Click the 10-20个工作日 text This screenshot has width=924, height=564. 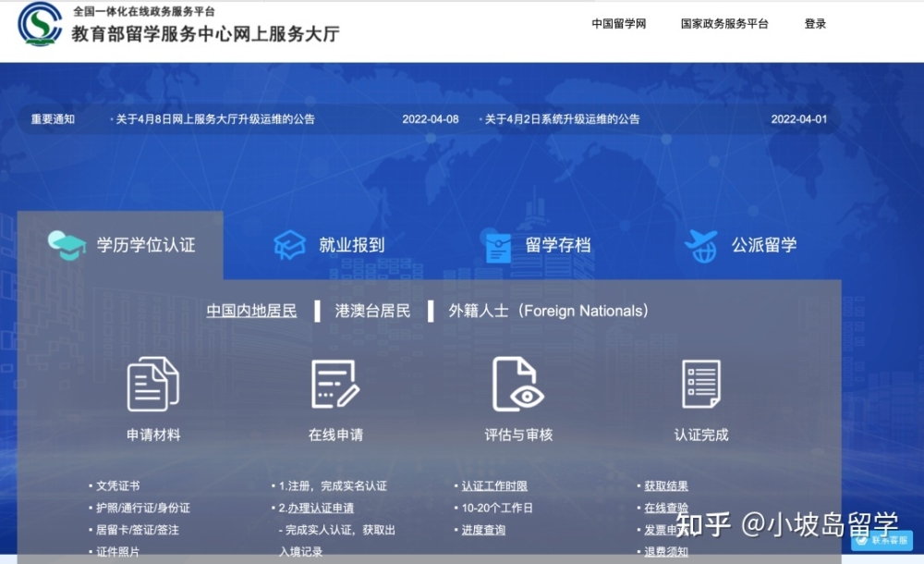(497, 508)
